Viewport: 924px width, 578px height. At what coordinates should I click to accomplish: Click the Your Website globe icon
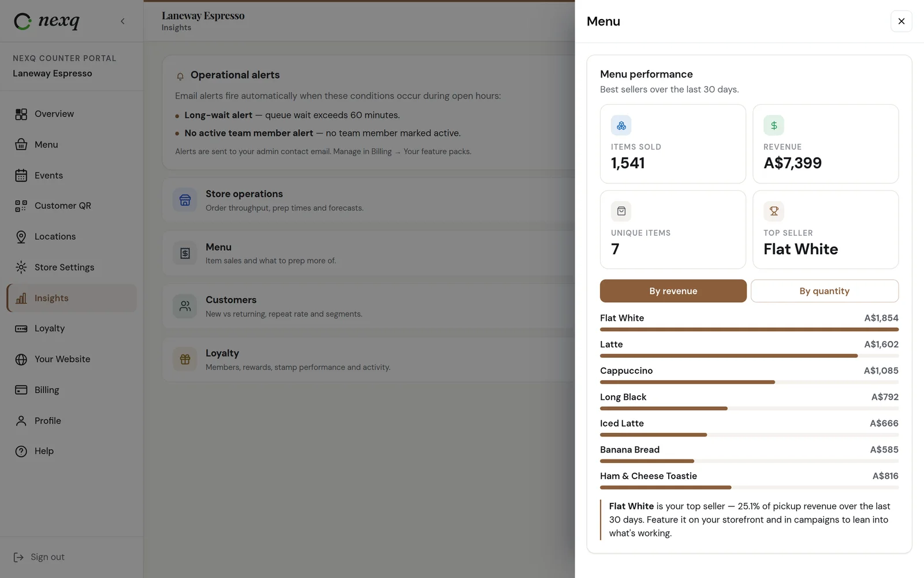pos(21,360)
